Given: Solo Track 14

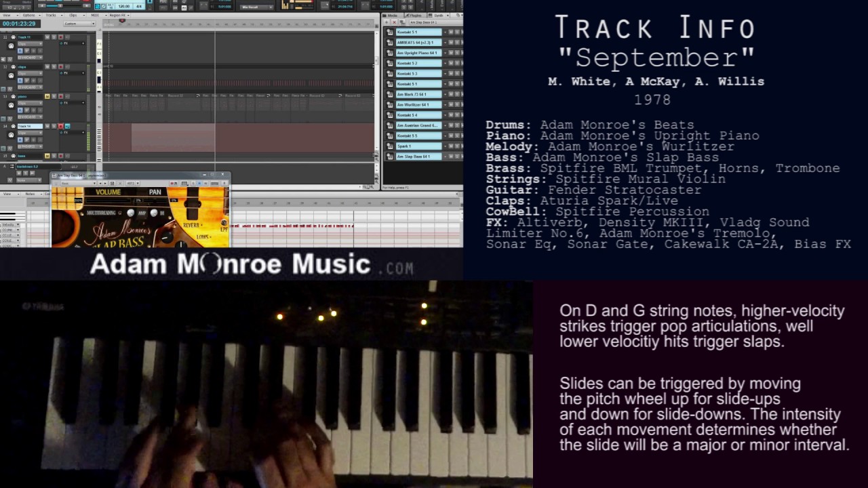Looking at the screenshot, I should pos(54,126).
